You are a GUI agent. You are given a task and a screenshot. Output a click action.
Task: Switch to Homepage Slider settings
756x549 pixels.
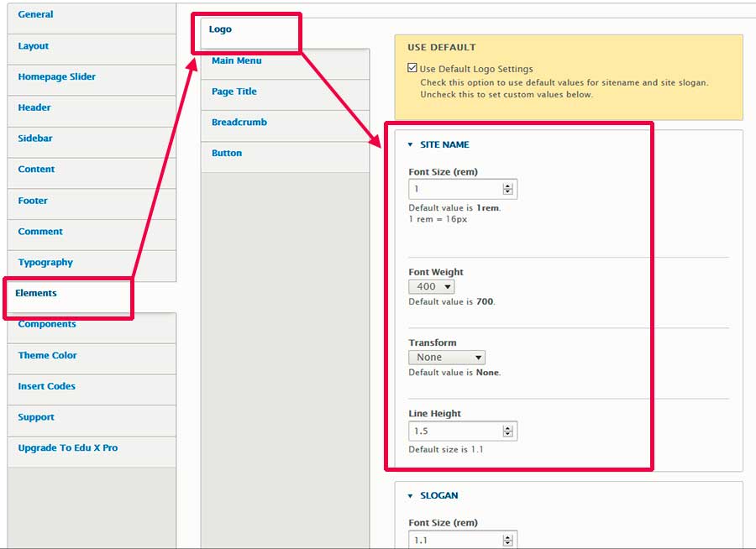[56, 77]
